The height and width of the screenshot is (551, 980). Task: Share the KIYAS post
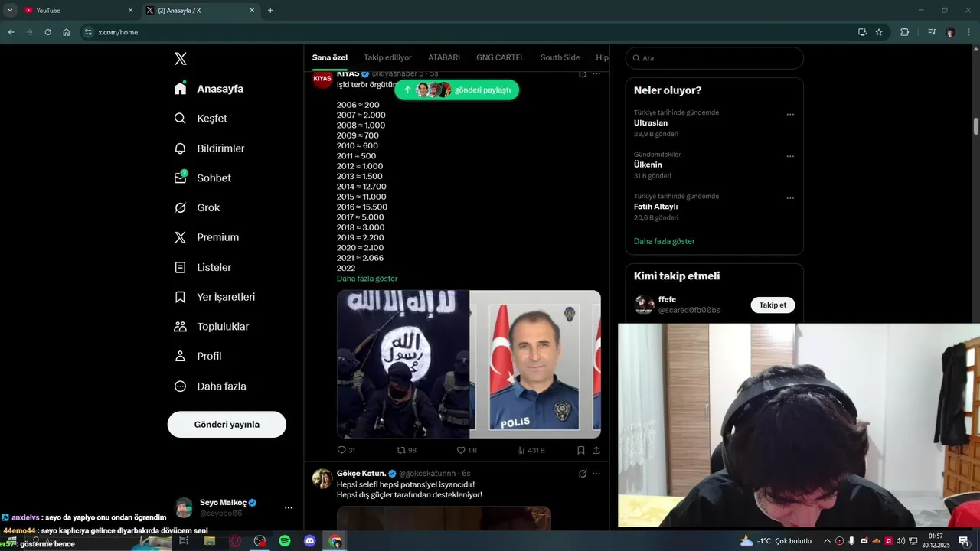[596, 450]
